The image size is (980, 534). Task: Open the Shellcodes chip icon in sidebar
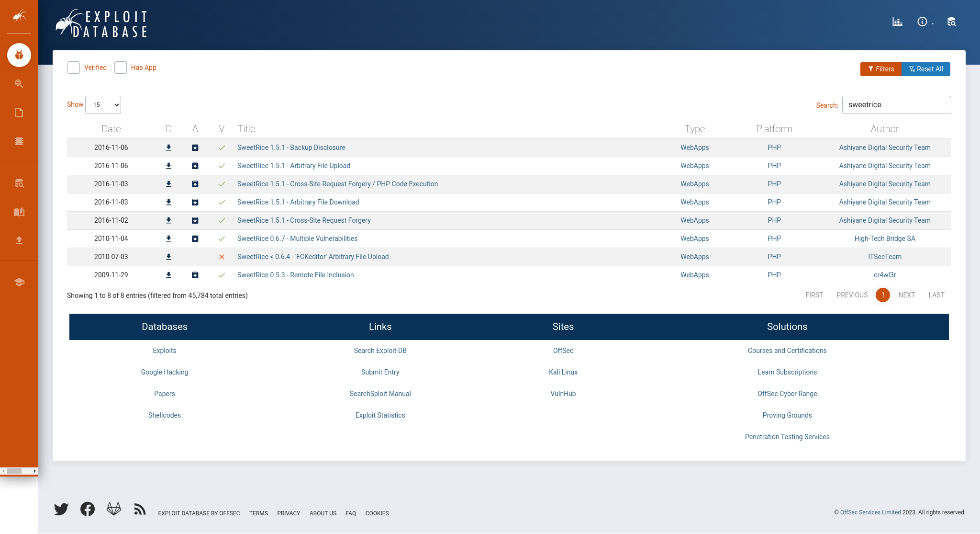point(19,141)
